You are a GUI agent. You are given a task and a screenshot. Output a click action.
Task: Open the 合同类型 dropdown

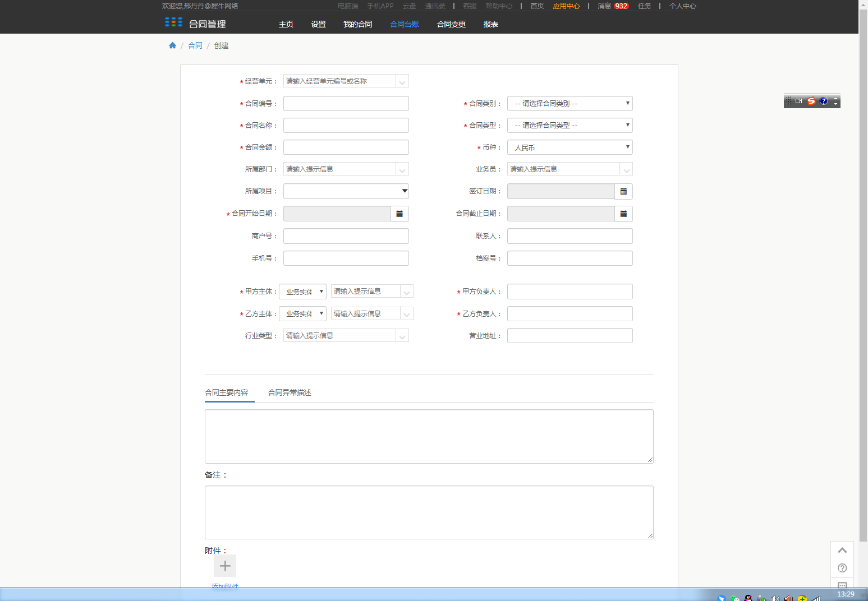[570, 125]
